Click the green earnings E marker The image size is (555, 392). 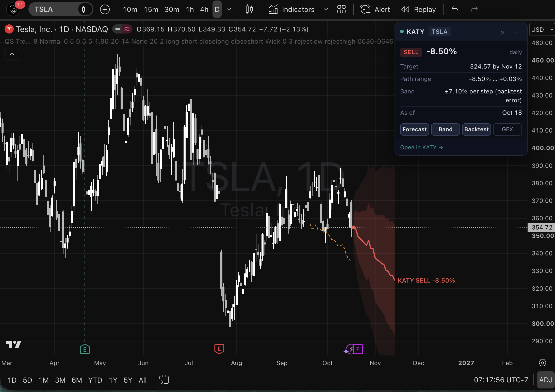point(85,349)
